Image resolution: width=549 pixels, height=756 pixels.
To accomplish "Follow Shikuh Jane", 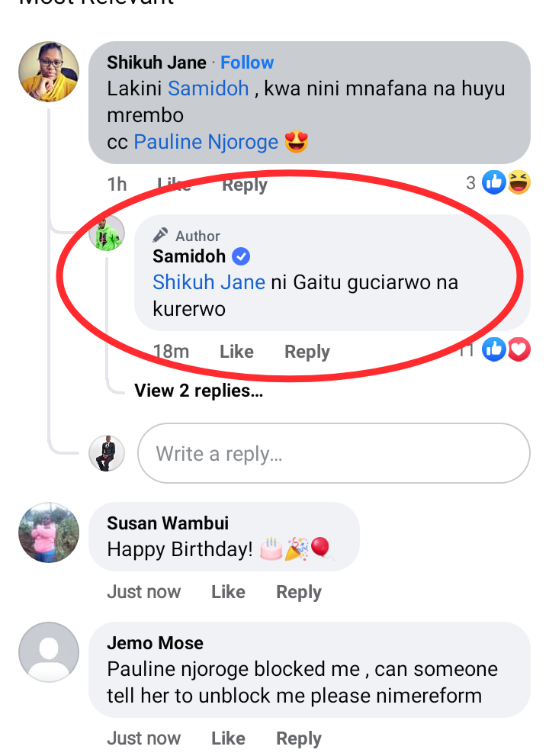I will pos(247,63).
